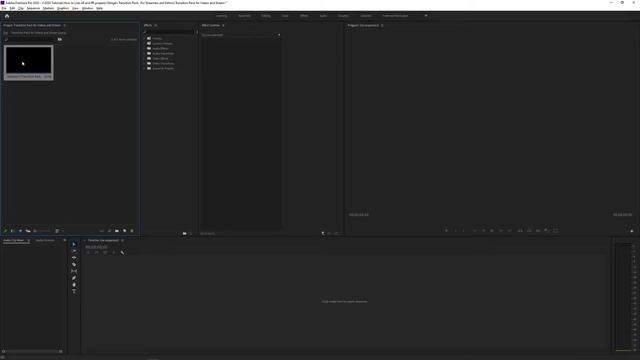640x360 pixels.
Task: Create new custom bin in Effects panel
Action: coord(184,233)
